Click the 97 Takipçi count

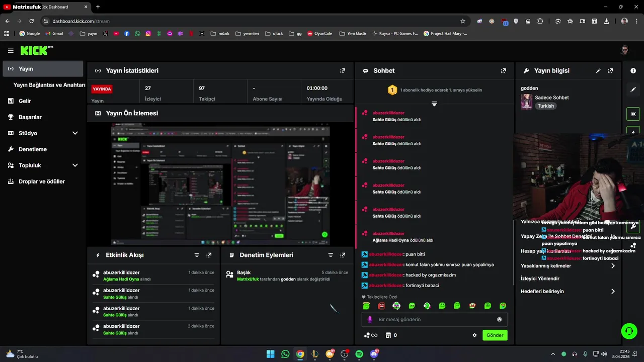pyautogui.click(x=202, y=88)
